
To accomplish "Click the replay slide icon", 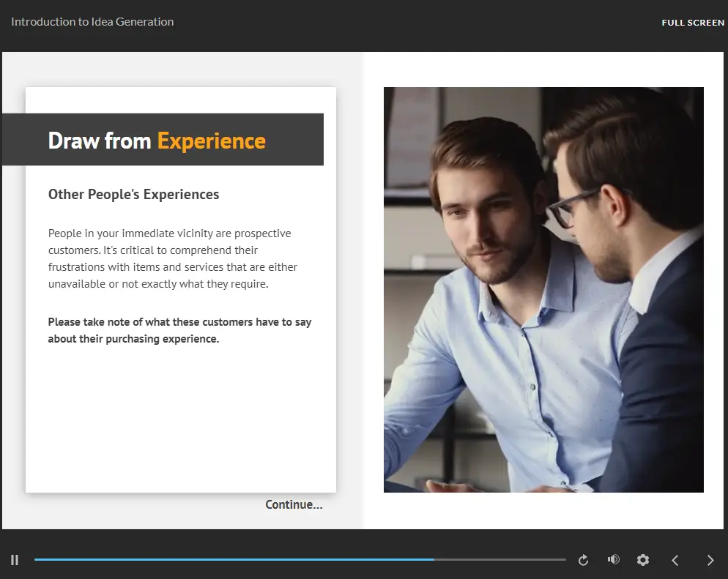I will [x=583, y=560].
